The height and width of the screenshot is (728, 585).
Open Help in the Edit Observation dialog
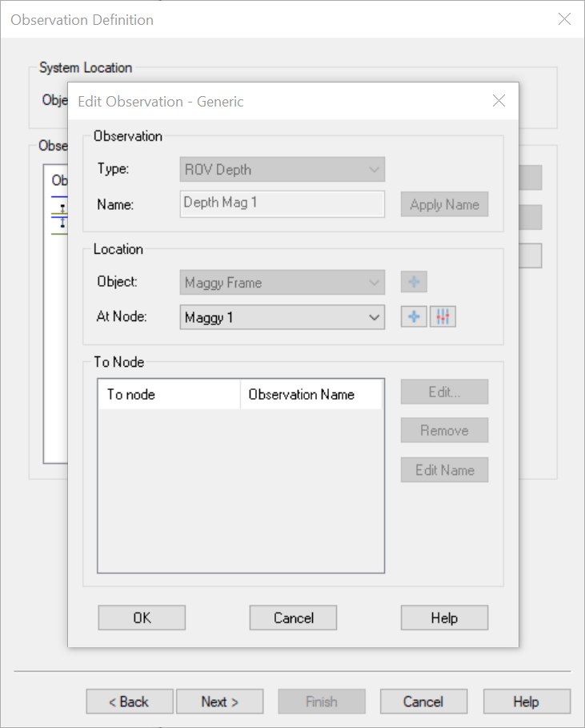click(444, 617)
